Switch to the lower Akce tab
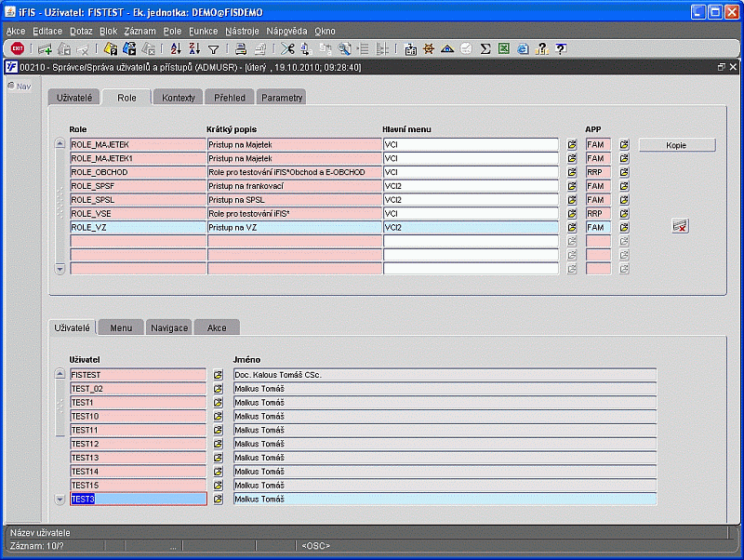 [217, 327]
